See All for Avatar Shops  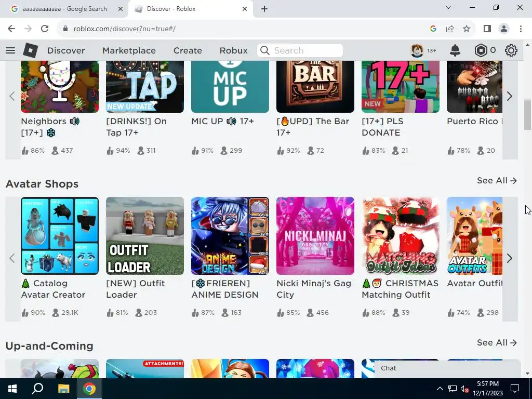coord(497,180)
